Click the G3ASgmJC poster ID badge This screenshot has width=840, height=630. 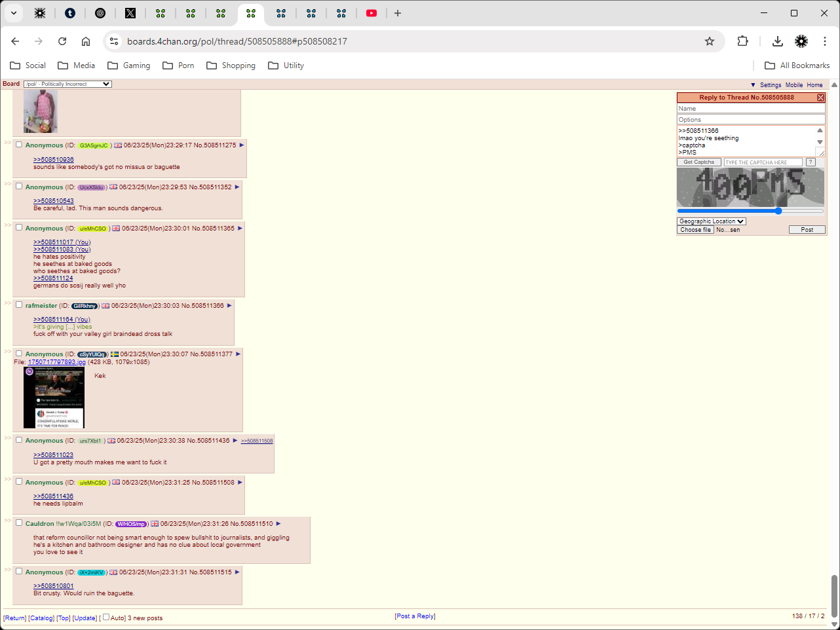coord(94,145)
